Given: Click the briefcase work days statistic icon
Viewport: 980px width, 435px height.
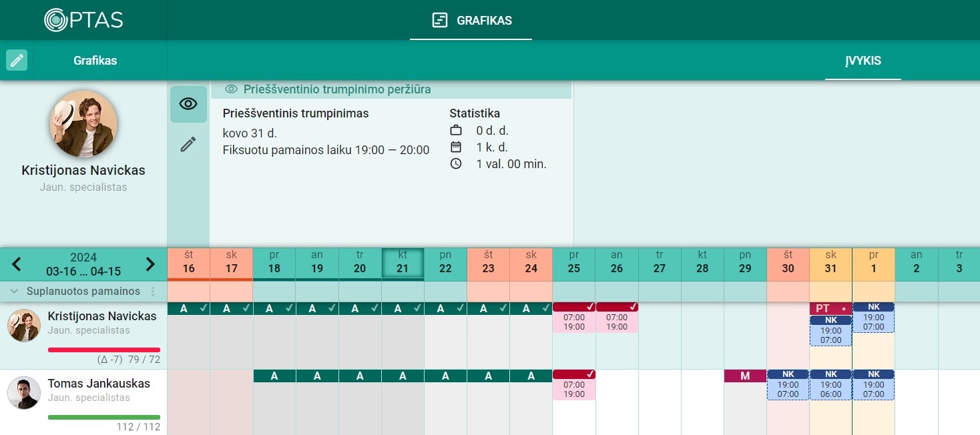Looking at the screenshot, I should (456, 130).
